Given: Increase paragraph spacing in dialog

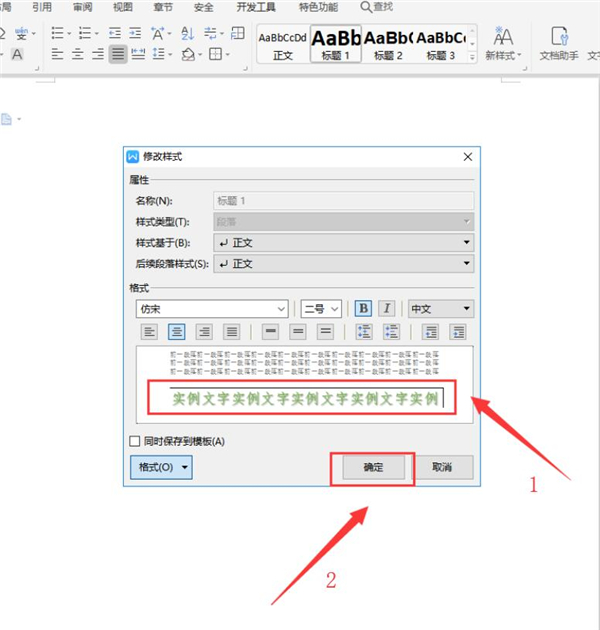Looking at the screenshot, I should pos(364,332).
